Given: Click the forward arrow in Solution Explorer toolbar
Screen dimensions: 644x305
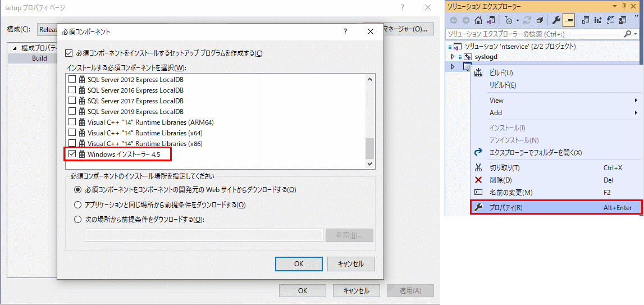Looking at the screenshot, I should click(x=466, y=20).
